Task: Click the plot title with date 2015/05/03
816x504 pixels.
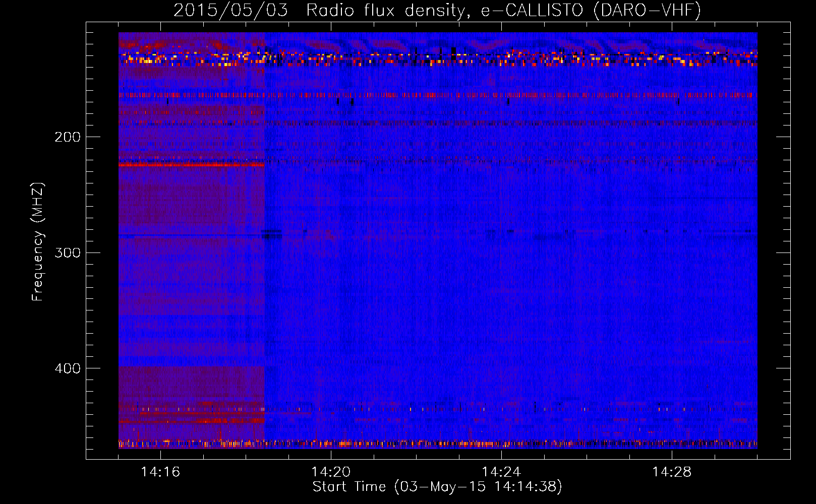Action: [x=437, y=10]
